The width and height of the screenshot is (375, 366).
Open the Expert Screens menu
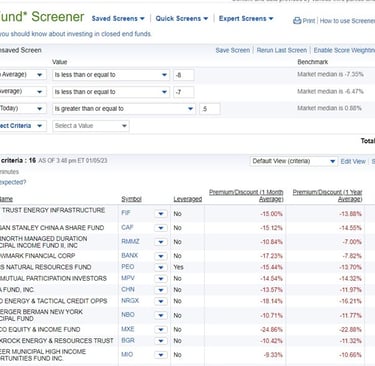[x=246, y=19]
